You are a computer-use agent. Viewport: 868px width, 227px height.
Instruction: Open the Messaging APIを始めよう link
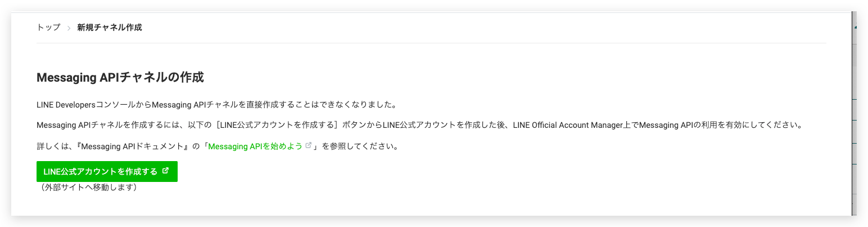point(256,146)
